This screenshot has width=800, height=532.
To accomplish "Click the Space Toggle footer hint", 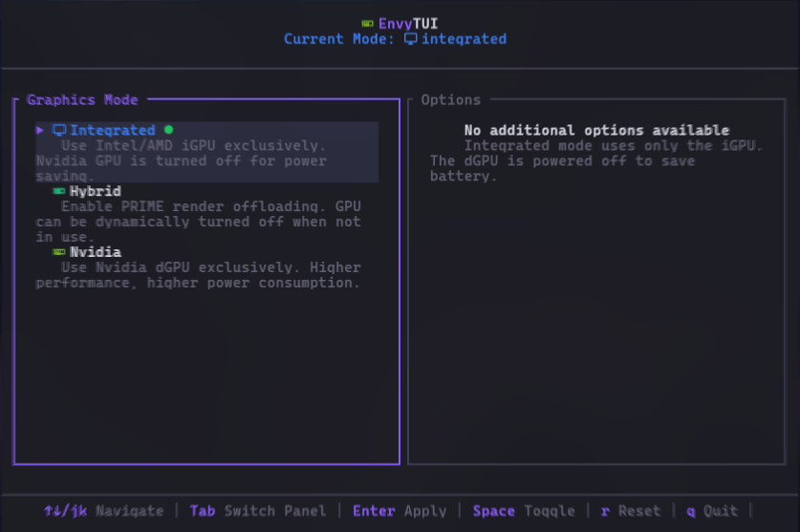I will click(x=524, y=511).
